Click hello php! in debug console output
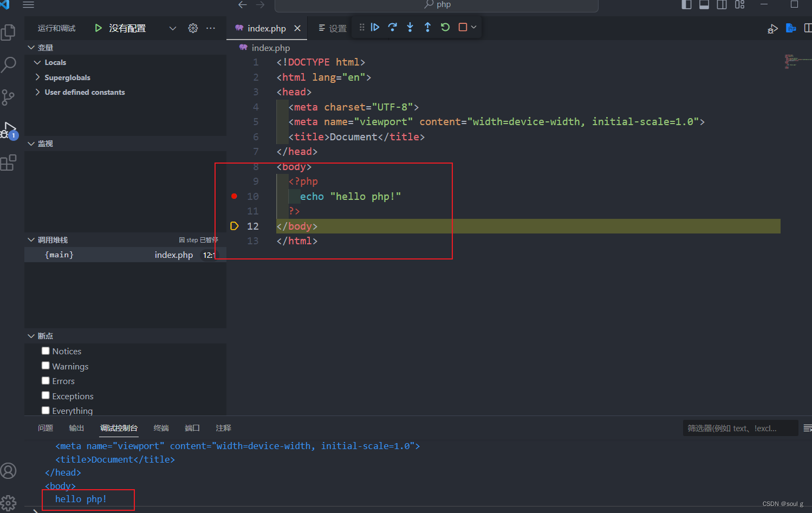This screenshot has width=812, height=513. pyautogui.click(x=81, y=499)
